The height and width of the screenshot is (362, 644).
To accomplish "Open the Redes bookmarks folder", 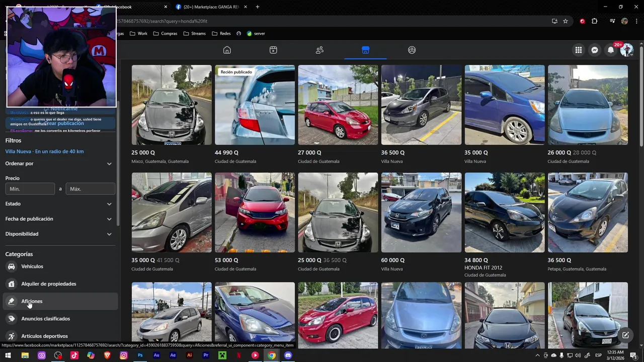I will [x=221, y=34].
